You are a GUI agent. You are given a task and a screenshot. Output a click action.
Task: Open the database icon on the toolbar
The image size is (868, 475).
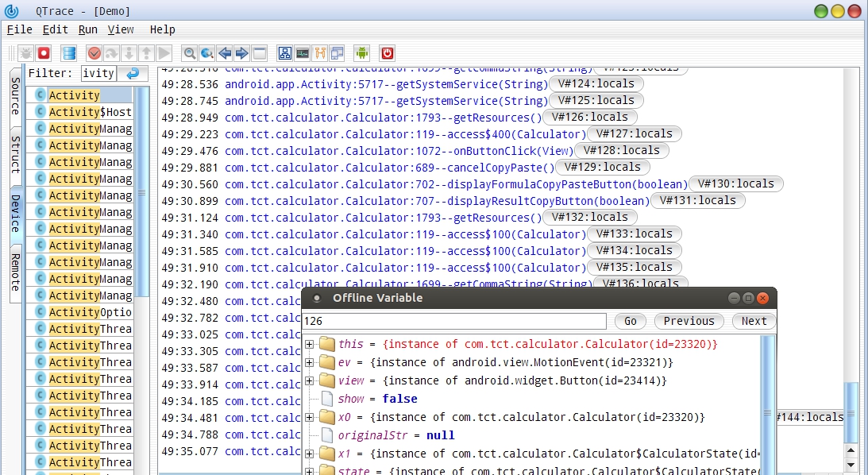pyautogui.click(x=68, y=53)
